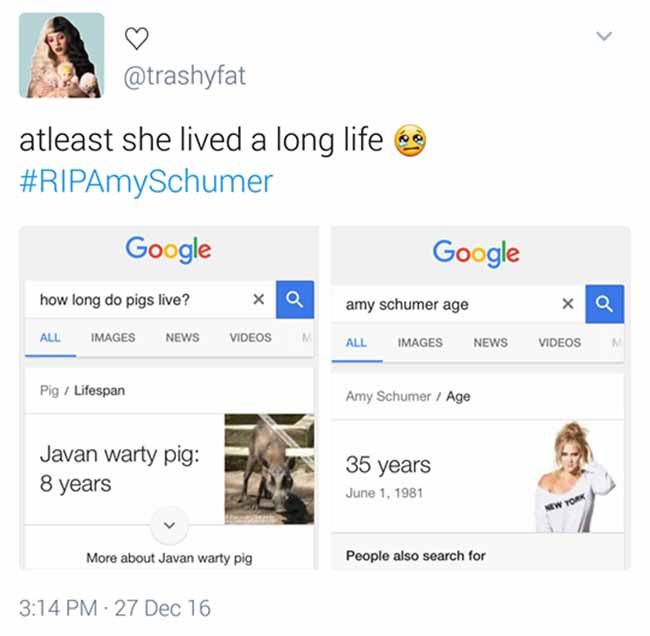This screenshot has height=636, width=650.
Task: Clear the 'how long do pigs live?' search
Action: point(258,299)
